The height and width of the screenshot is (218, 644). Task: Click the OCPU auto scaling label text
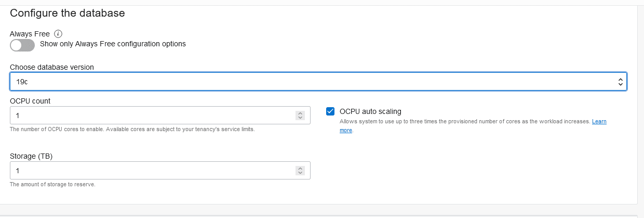[370, 111]
